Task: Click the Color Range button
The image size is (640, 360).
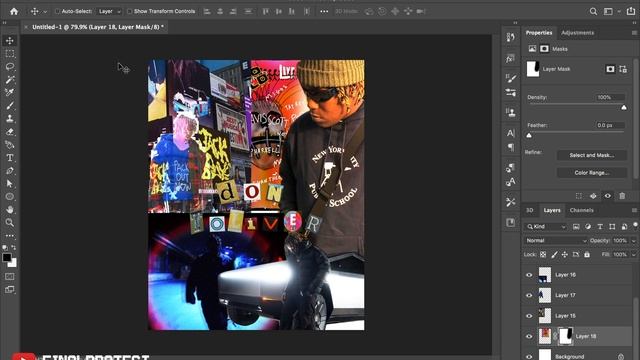Action: point(592,173)
